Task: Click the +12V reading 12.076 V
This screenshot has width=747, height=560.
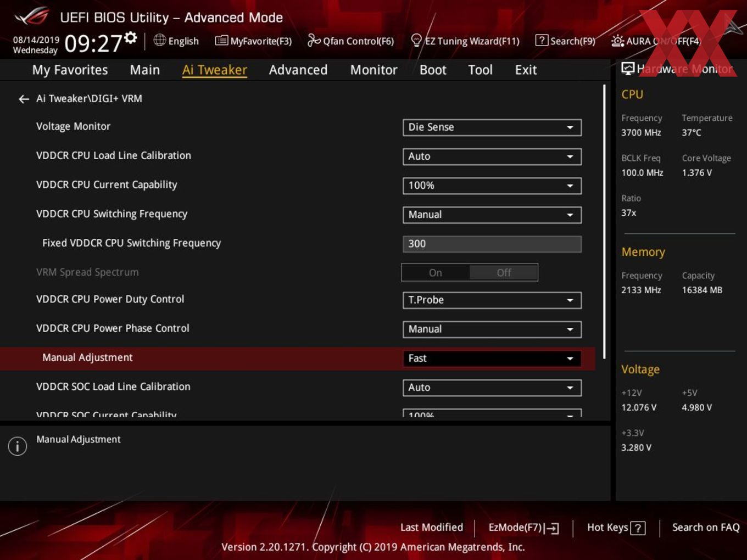Action: 639,407
